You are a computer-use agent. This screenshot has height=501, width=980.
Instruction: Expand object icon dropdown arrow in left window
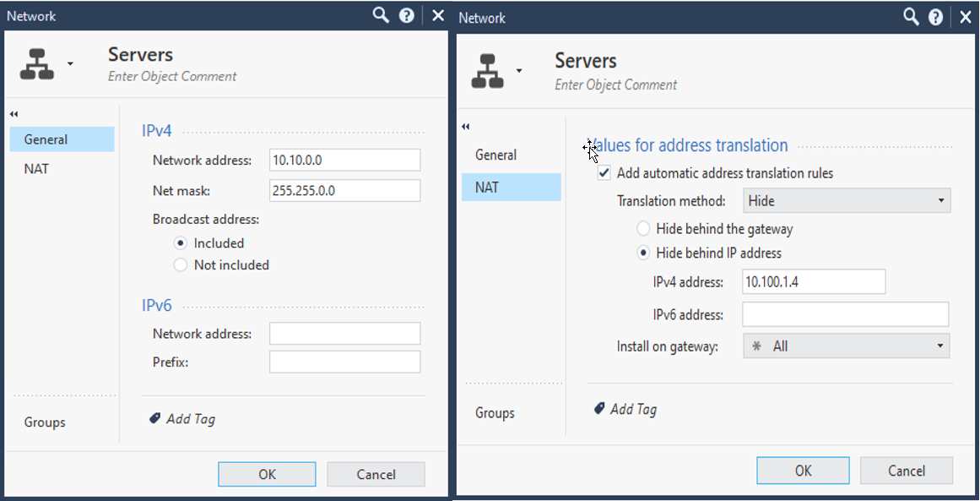(71, 64)
